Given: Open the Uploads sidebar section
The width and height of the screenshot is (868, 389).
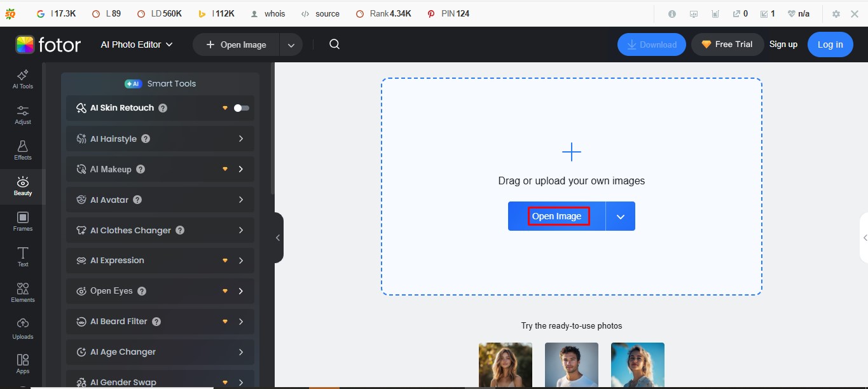Looking at the screenshot, I should [x=22, y=329].
